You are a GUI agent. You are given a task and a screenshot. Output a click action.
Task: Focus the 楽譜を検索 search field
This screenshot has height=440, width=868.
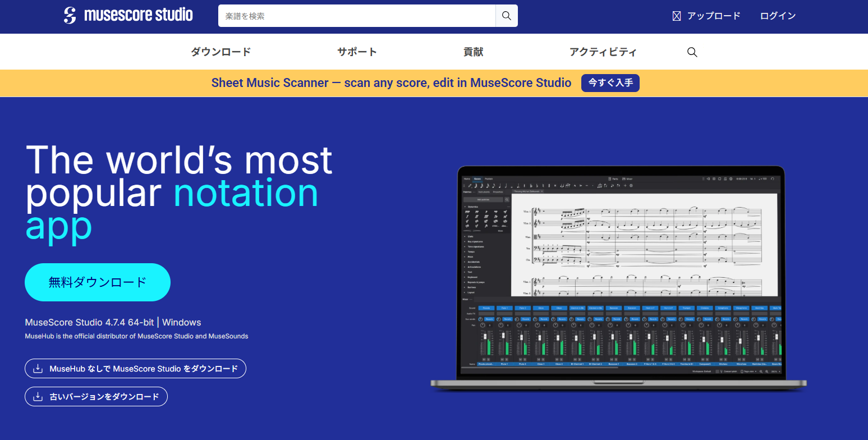357,16
